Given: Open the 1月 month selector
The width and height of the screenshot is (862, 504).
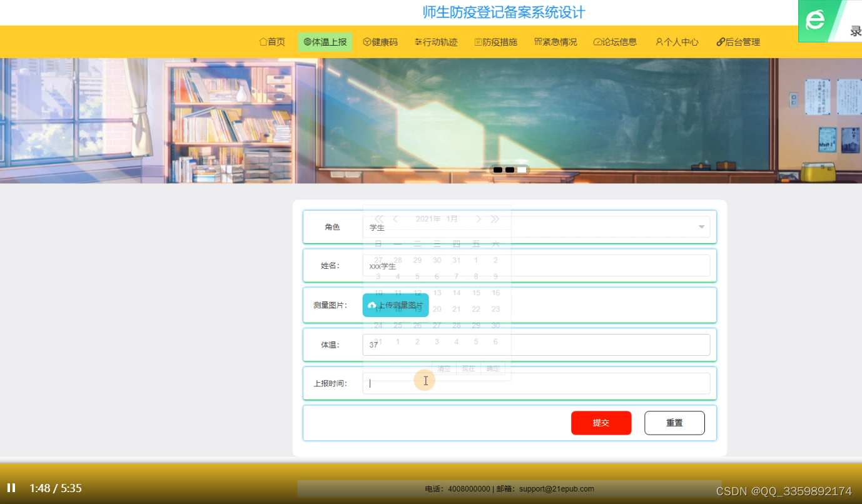Looking at the screenshot, I should click(452, 219).
